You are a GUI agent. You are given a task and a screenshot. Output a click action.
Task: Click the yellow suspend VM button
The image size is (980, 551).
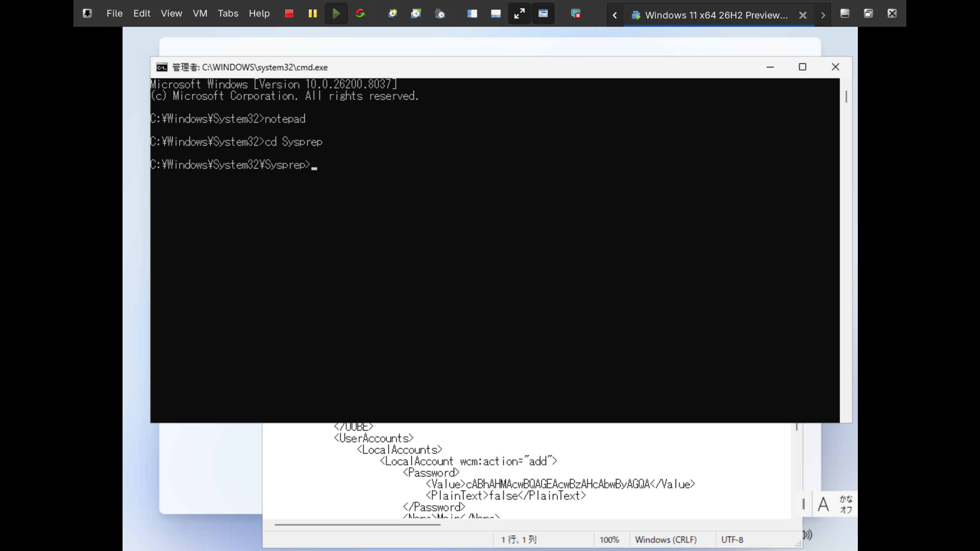[x=312, y=13]
